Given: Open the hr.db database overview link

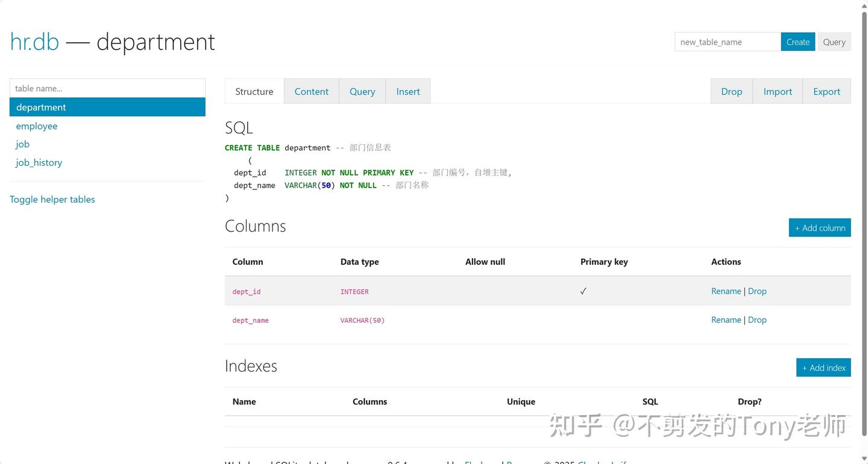Looking at the screenshot, I should coord(34,41).
